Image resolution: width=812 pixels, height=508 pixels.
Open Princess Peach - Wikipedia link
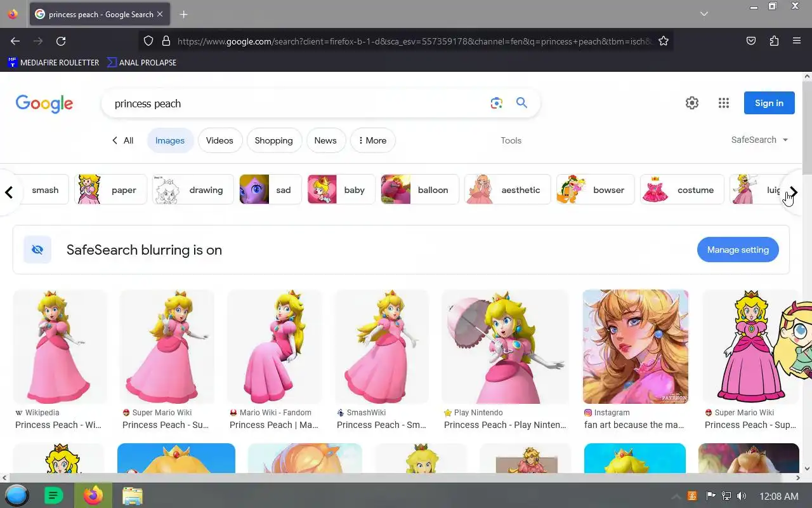tap(58, 425)
